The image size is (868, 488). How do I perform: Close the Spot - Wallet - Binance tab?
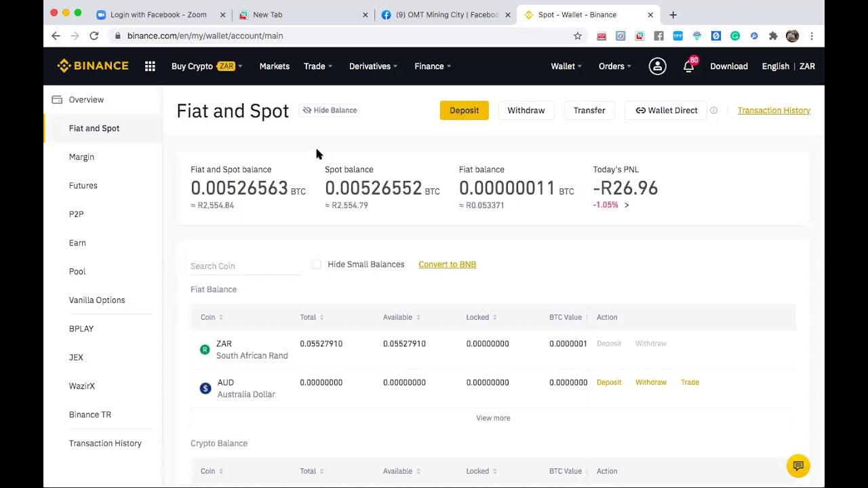[650, 14]
